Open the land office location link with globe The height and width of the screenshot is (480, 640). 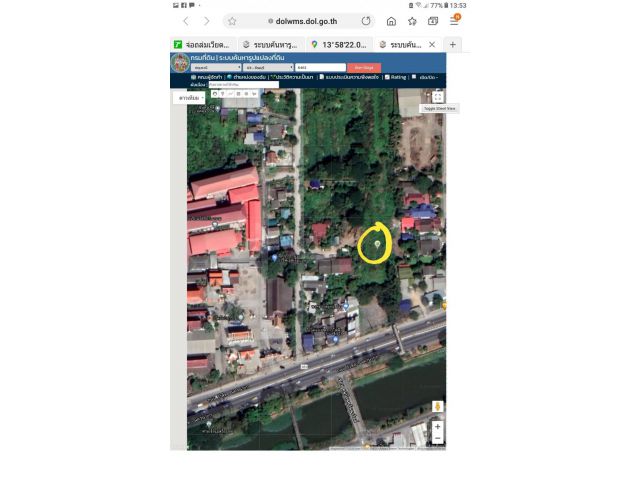click(247, 77)
